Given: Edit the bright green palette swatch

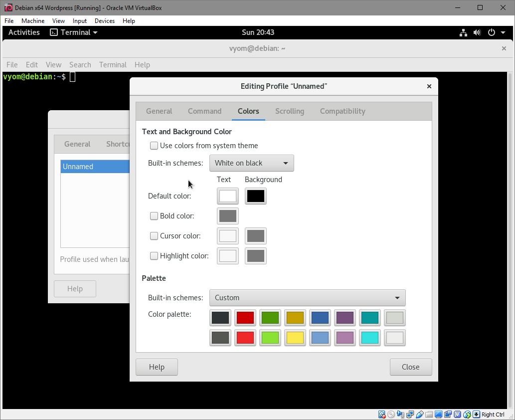Looking at the screenshot, I should coord(270,338).
